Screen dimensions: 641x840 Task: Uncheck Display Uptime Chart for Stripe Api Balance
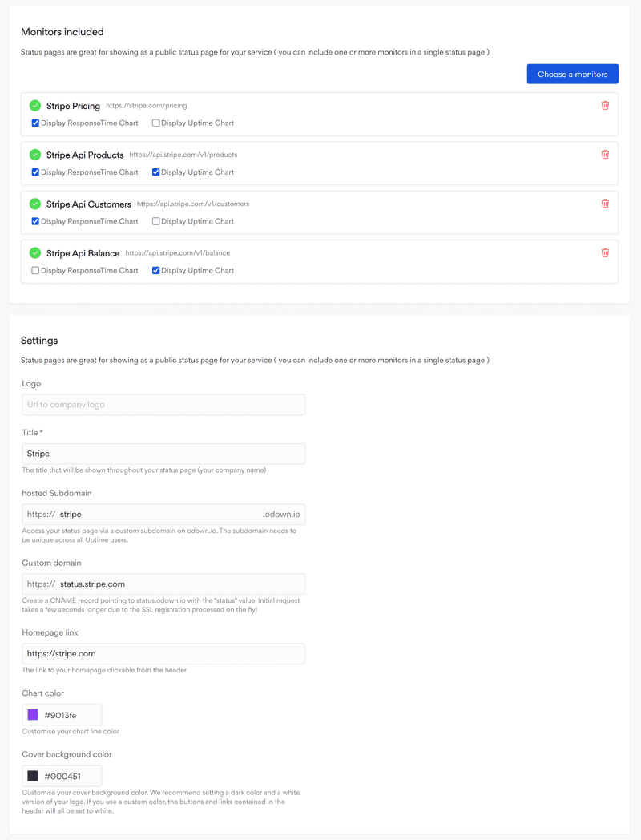[156, 270]
